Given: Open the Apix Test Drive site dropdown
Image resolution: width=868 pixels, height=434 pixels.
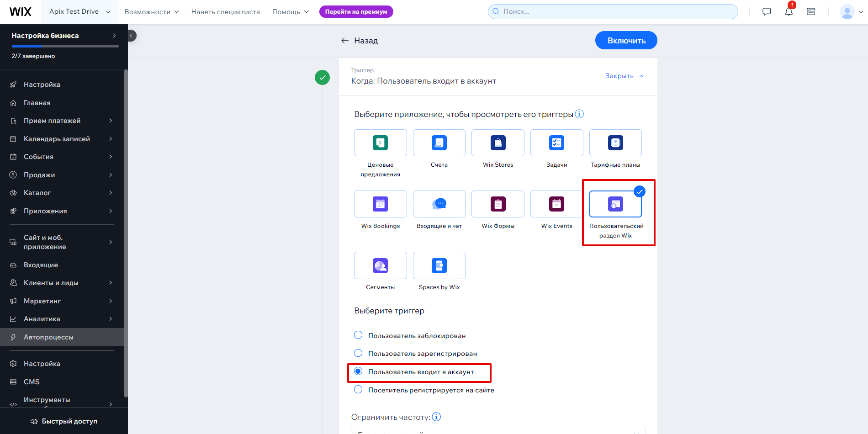Looking at the screenshot, I should 80,12.
